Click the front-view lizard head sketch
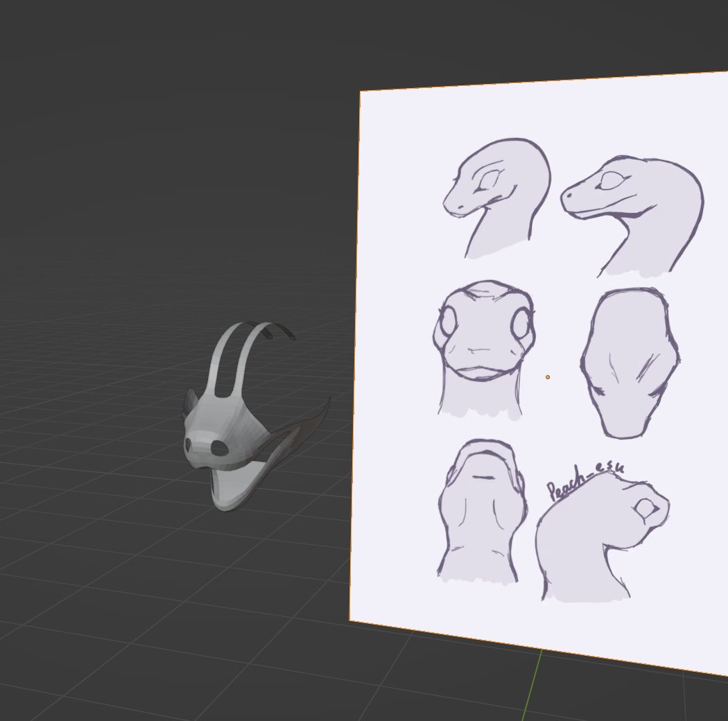The height and width of the screenshot is (721, 728). (x=483, y=349)
